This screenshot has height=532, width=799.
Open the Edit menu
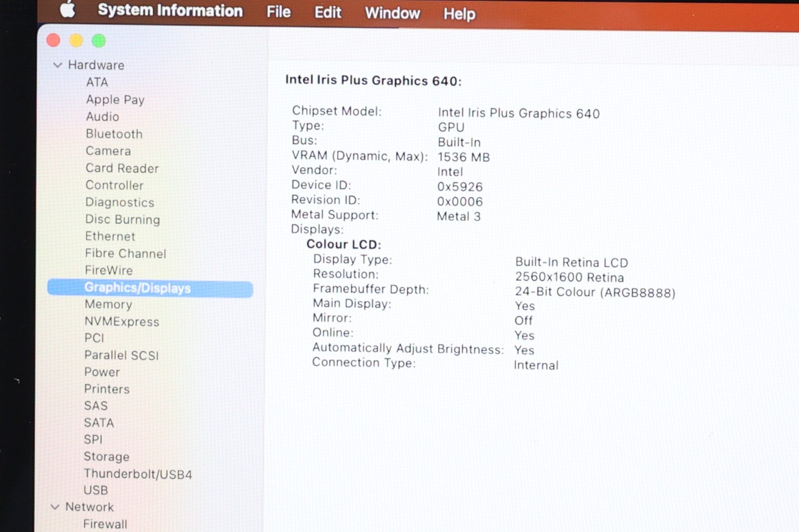click(x=328, y=12)
